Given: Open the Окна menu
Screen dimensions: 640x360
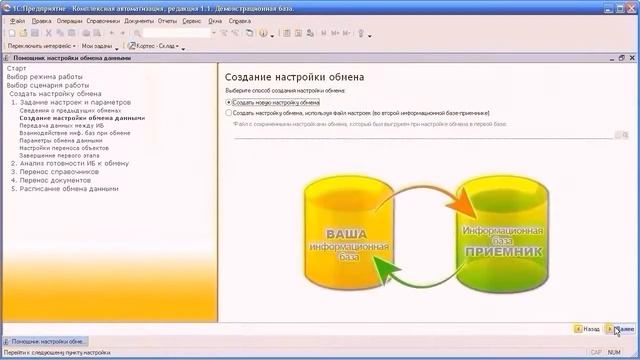Looking at the screenshot, I should coord(215,21).
